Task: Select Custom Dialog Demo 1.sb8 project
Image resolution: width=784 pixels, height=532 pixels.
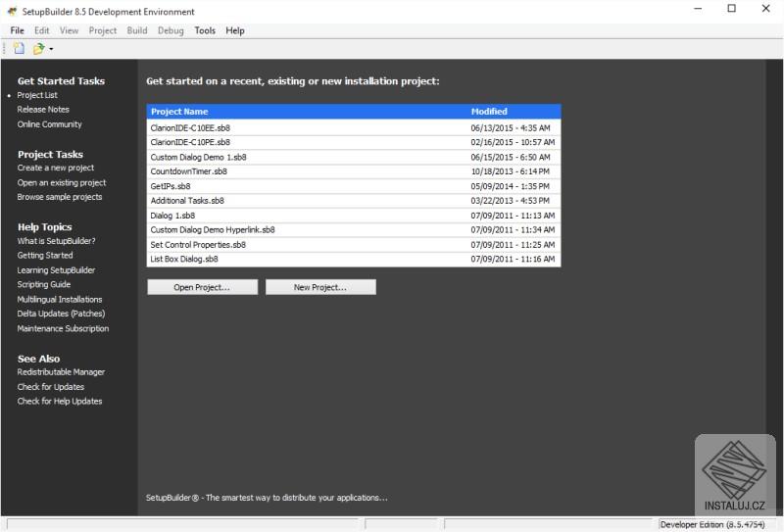Action: tap(354, 157)
